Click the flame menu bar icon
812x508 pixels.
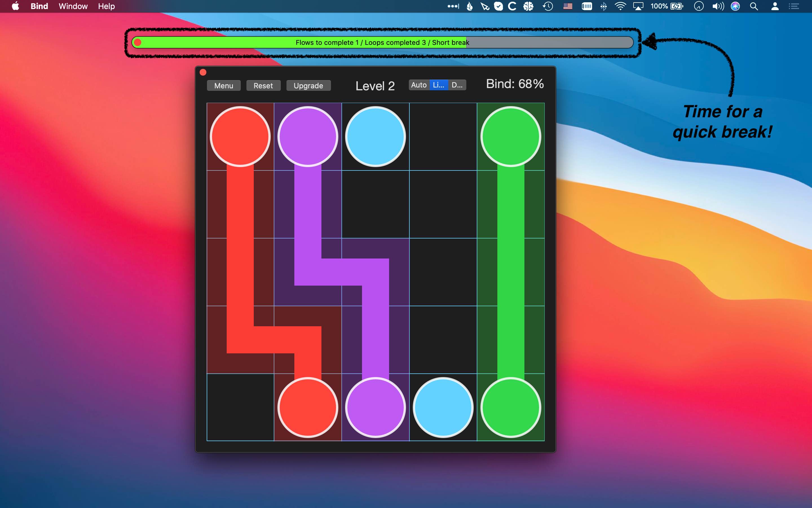[470, 6]
